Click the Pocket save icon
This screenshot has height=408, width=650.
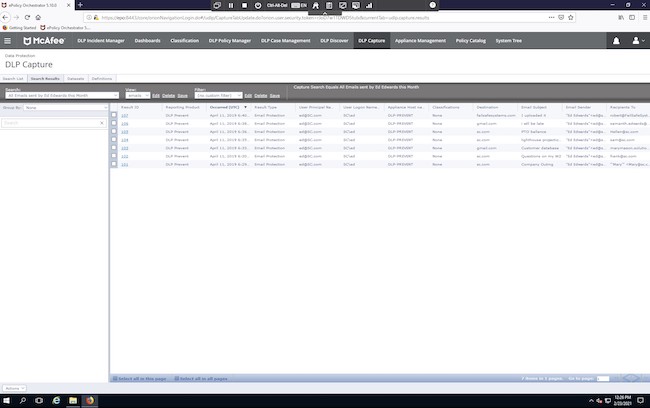click(x=561, y=17)
